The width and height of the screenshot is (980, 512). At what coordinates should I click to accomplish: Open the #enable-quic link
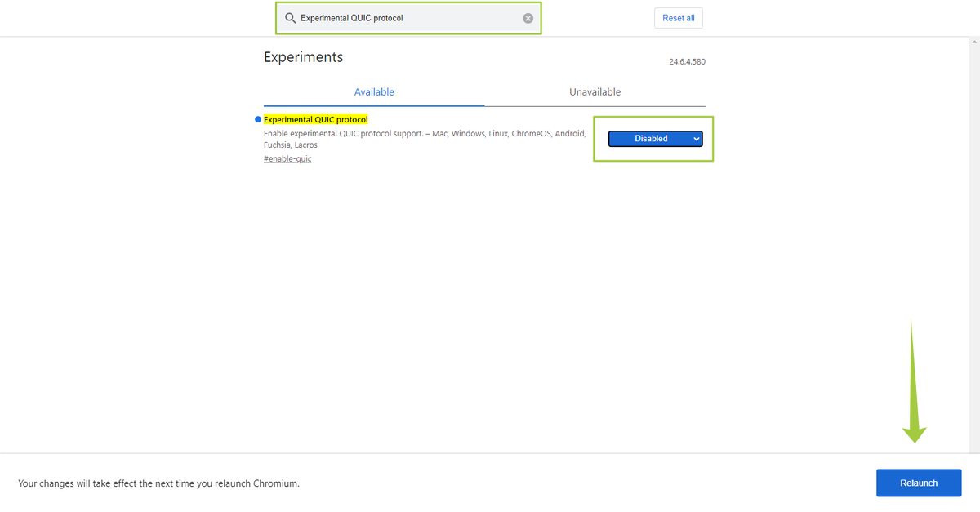pos(287,158)
